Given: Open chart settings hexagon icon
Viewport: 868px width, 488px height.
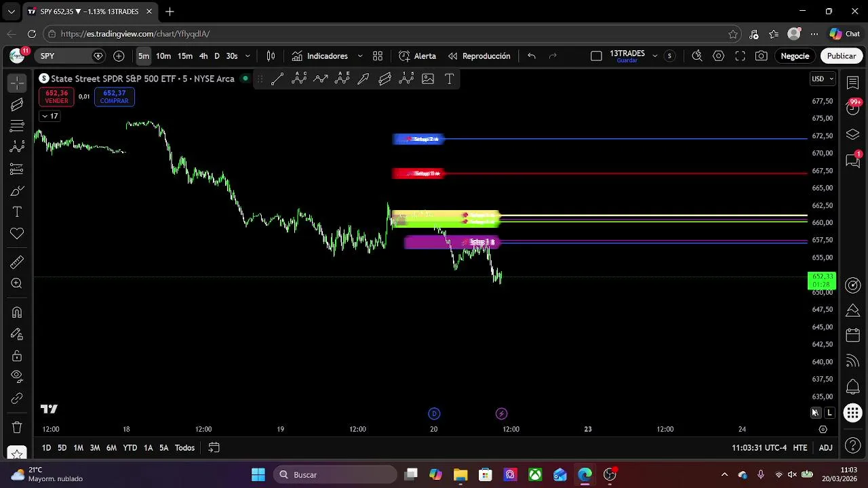Looking at the screenshot, I should (718, 56).
